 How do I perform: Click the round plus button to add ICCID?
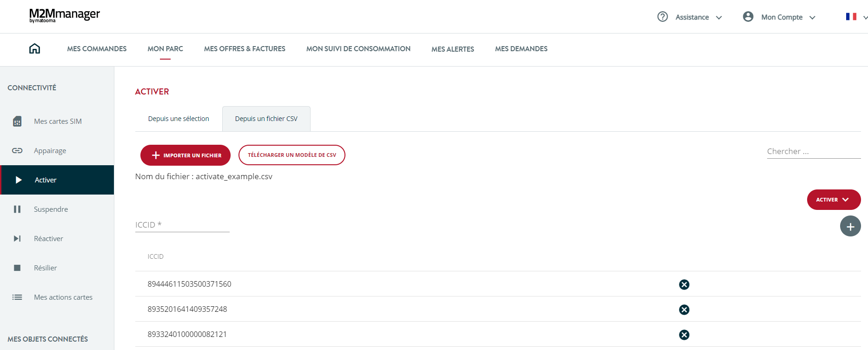pyautogui.click(x=850, y=227)
